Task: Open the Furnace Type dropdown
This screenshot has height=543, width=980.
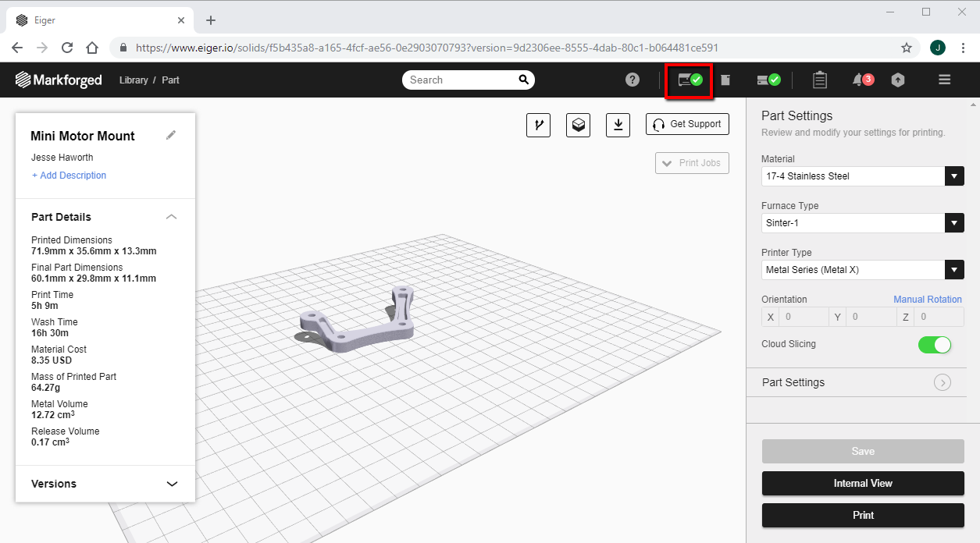Action: (863, 223)
